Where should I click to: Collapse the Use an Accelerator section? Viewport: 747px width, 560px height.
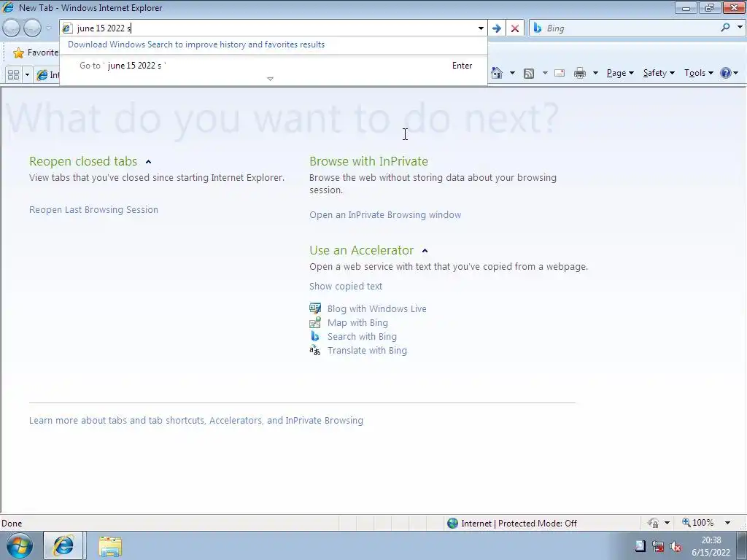425,251
